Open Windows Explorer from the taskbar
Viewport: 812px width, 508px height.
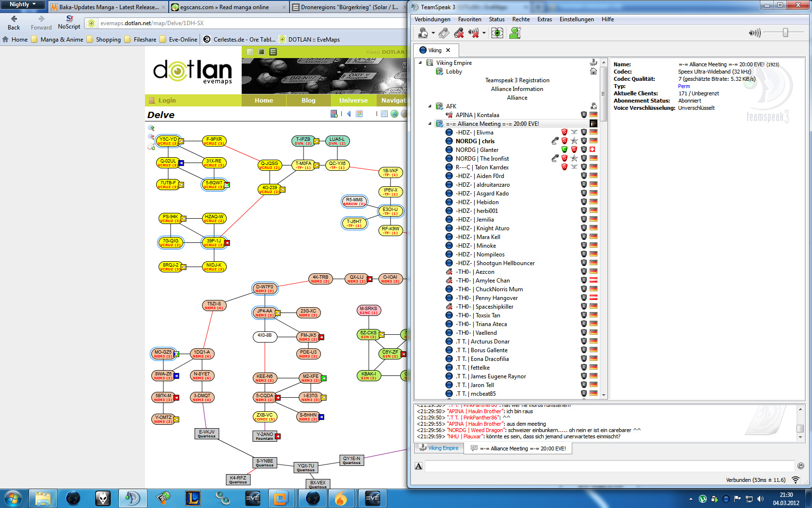pyautogui.click(x=43, y=498)
